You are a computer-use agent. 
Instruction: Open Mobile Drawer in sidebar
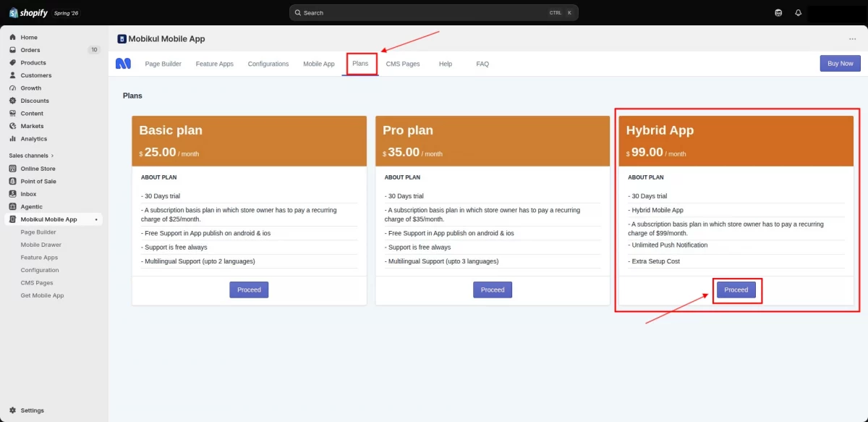pos(41,245)
